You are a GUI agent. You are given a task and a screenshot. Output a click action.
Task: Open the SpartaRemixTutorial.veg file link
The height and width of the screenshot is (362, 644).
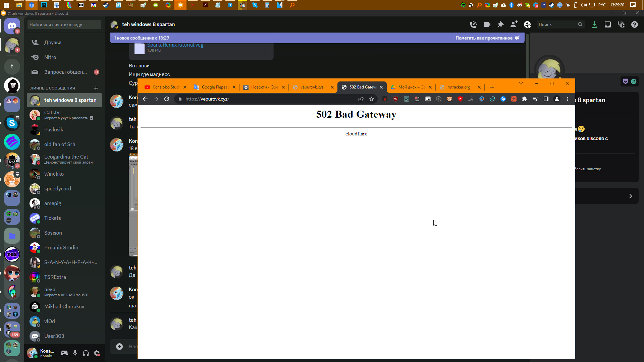175,45
